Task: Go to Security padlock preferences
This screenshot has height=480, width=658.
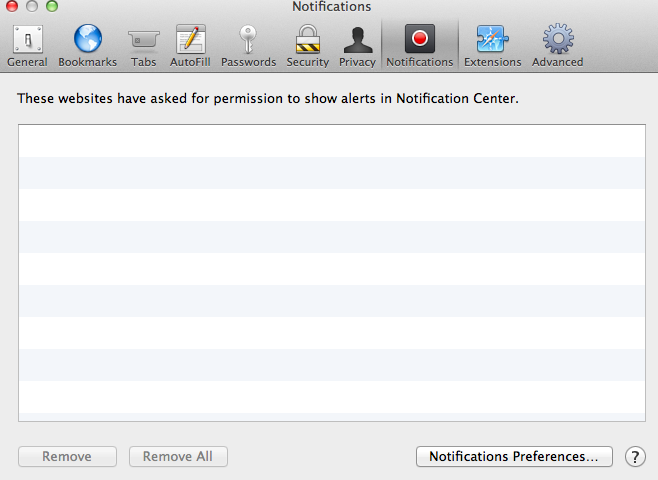Action: point(308,45)
